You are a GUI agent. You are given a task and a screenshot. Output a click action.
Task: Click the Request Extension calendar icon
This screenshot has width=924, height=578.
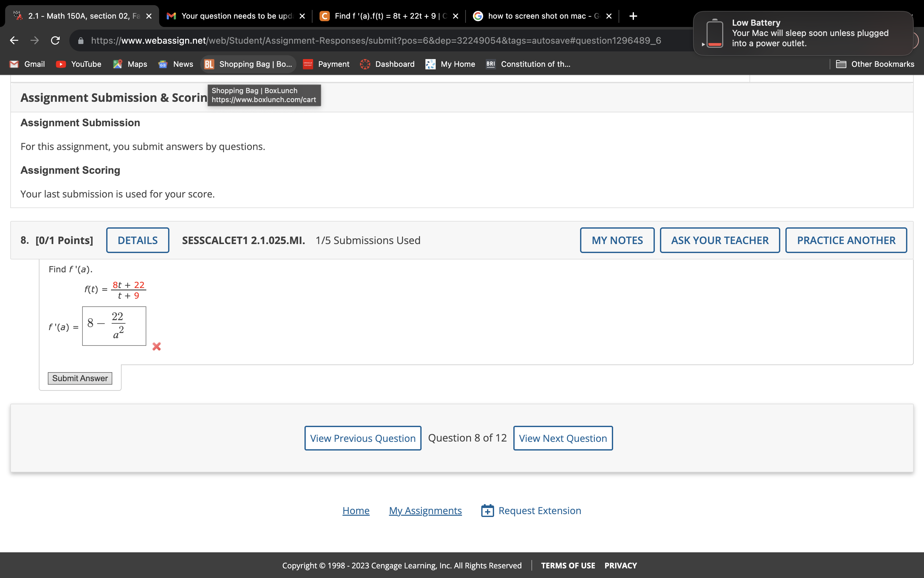[x=488, y=511]
